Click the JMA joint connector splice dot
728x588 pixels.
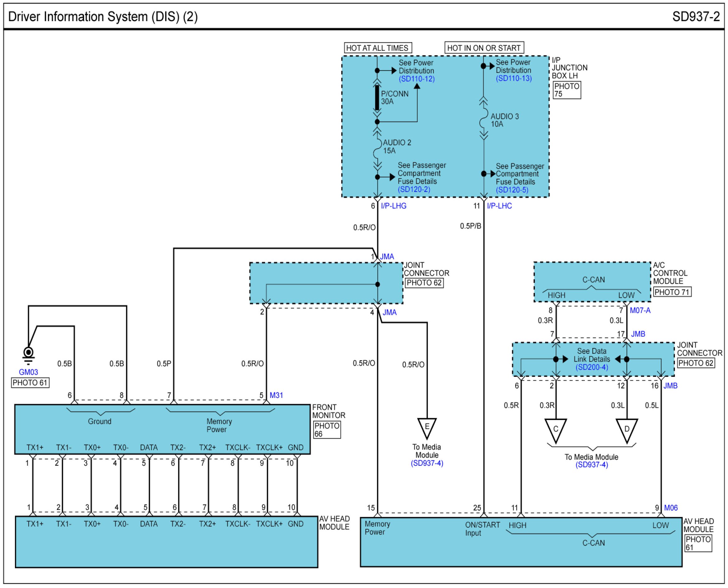coord(377,285)
